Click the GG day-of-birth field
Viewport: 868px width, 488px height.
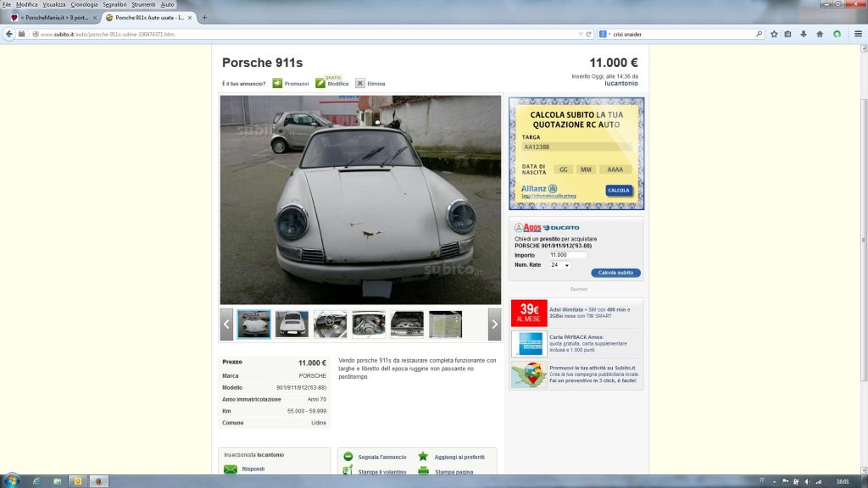click(x=563, y=169)
